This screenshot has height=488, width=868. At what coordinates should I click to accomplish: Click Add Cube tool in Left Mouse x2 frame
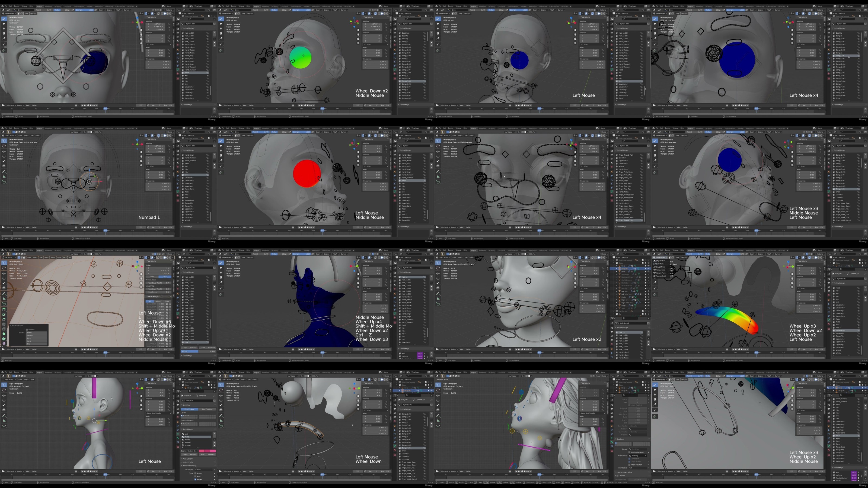pos(438,304)
